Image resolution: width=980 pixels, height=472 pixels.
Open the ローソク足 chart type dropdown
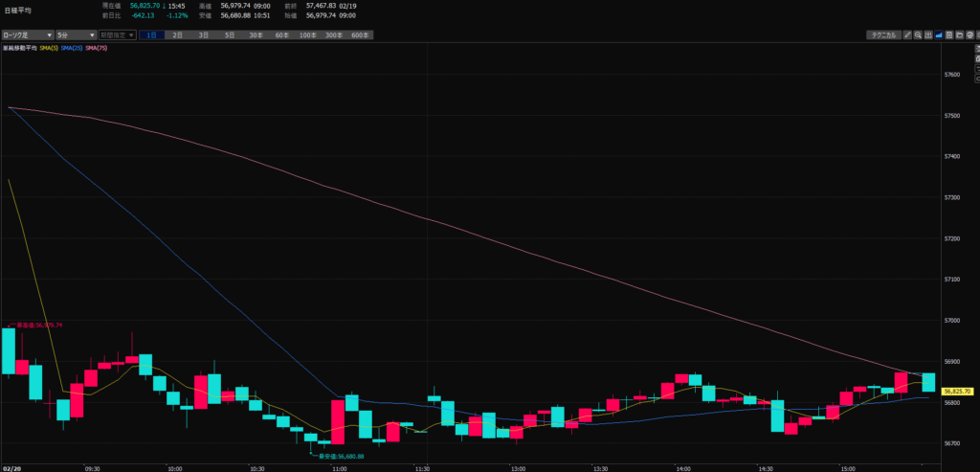[x=27, y=35]
